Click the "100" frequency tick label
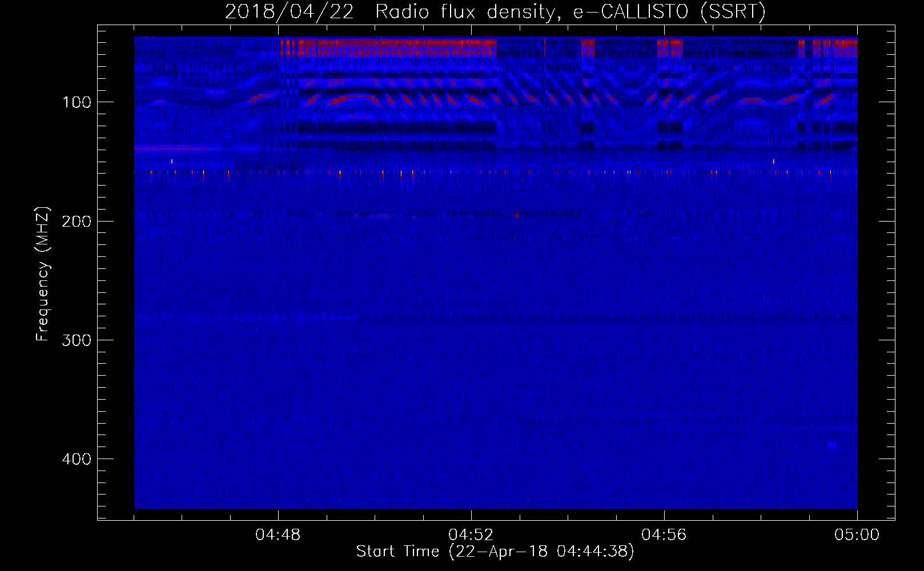924x571 pixels. tap(77, 103)
